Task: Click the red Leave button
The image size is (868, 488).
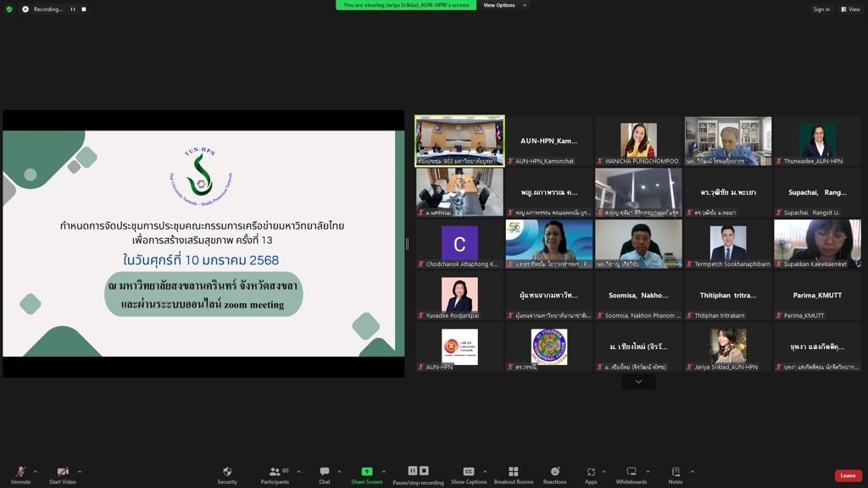Action: click(x=848, y=475)
